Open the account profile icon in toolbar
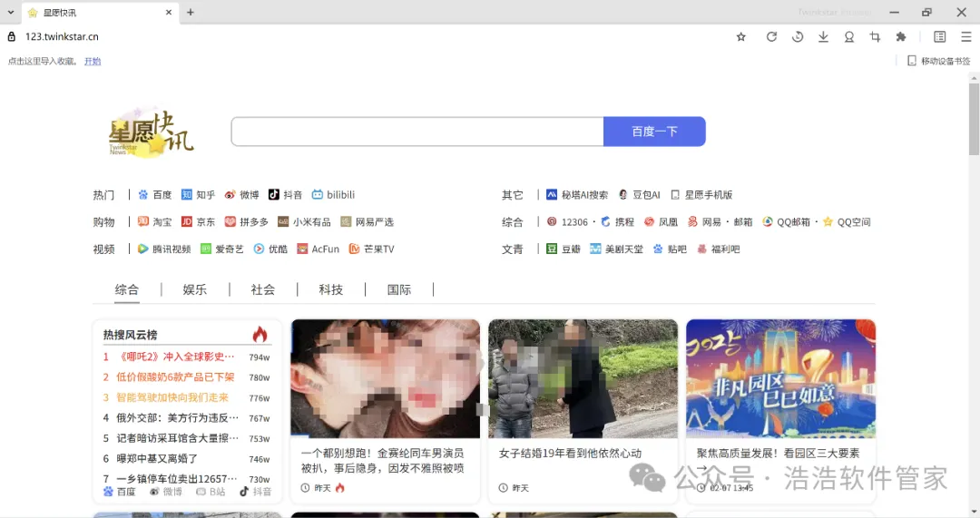 pyautogui.click(x=848, y=37)
